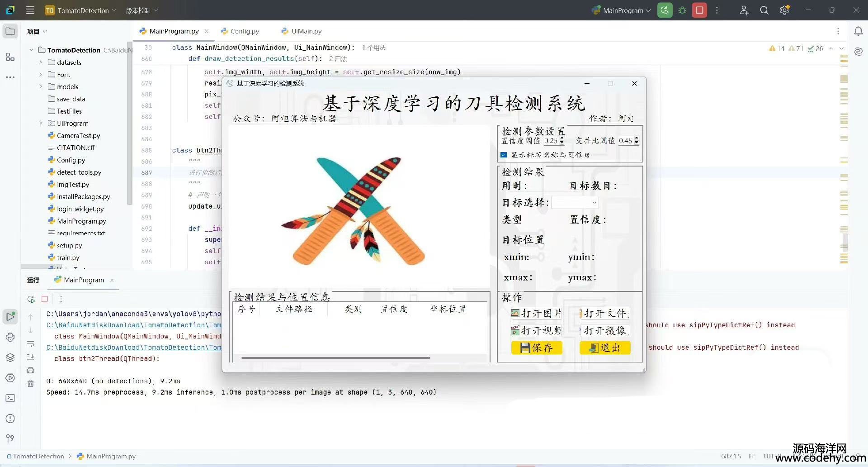Open the version control branch icon

coord(10,438)
